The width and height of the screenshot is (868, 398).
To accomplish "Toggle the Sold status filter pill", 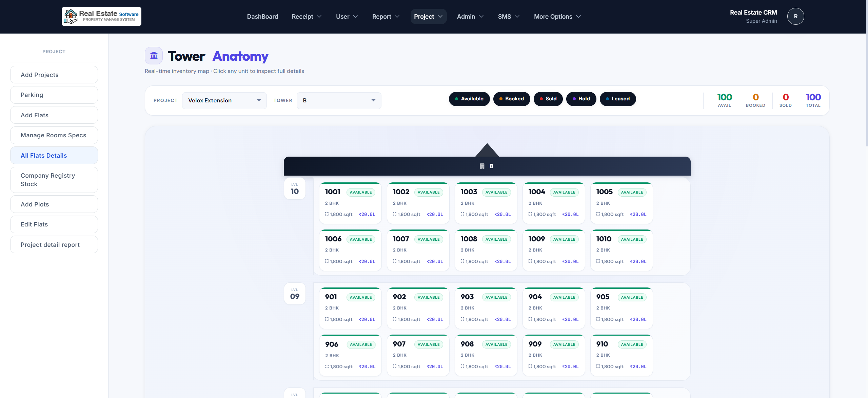I will tap(548, 99).
